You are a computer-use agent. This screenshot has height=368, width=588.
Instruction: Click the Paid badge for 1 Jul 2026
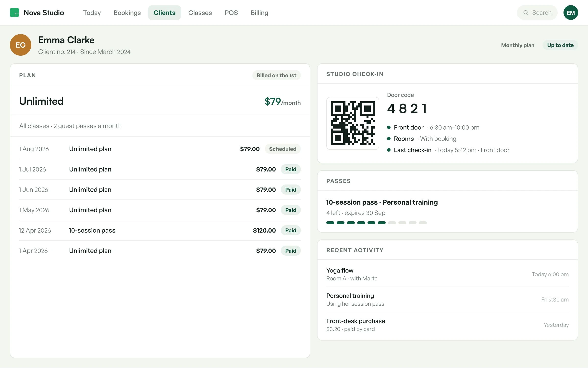pyautogui.click(x=291, y=169)
